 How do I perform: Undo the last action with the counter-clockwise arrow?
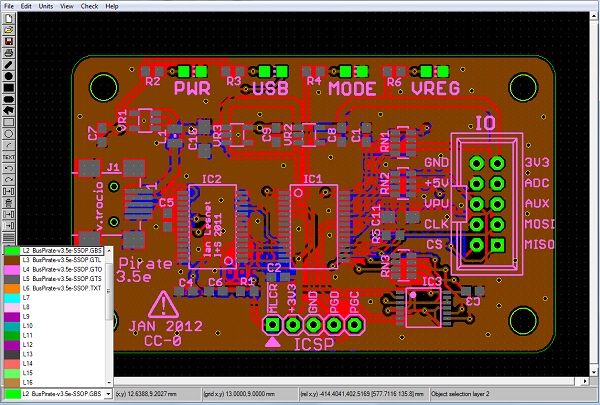(x=8, y=168)
